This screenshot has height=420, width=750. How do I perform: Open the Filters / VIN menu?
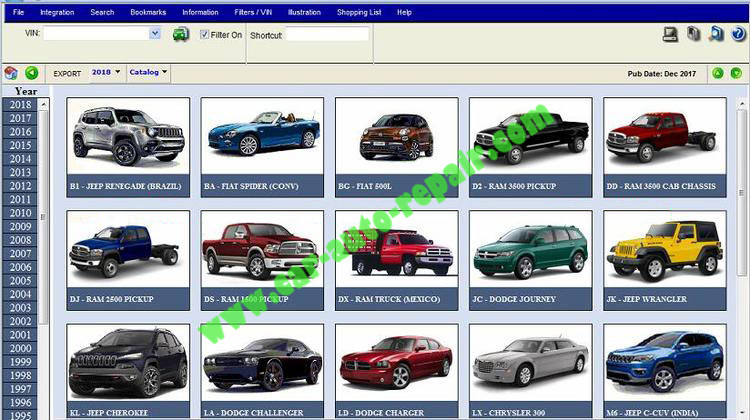point(253,12)
